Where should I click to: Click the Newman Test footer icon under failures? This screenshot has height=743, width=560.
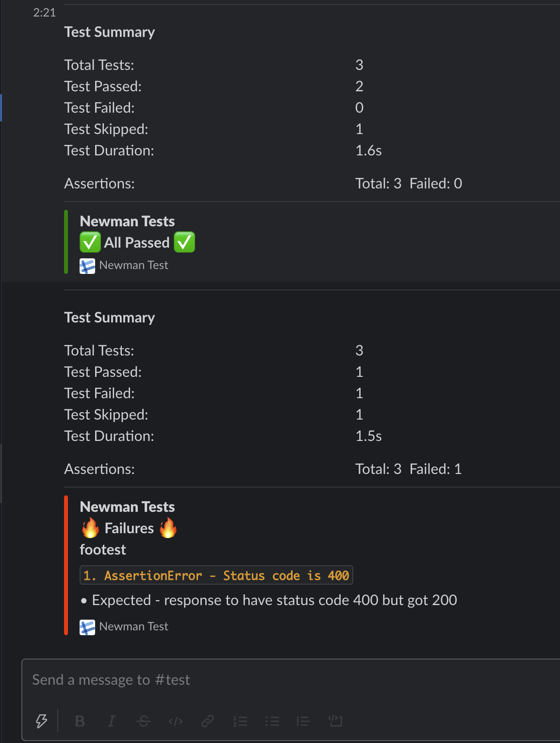pyautogui.click(x=87, y=627)
